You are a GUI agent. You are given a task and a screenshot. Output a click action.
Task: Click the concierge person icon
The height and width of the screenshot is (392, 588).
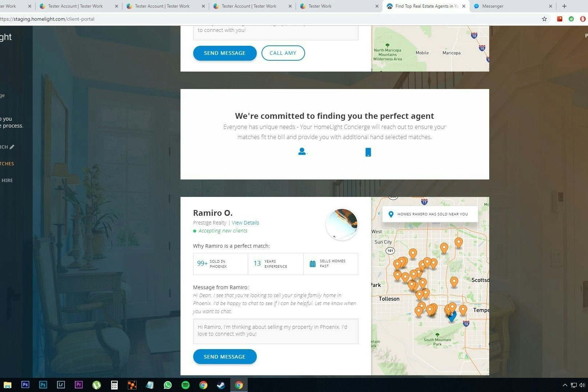[302, 151]
